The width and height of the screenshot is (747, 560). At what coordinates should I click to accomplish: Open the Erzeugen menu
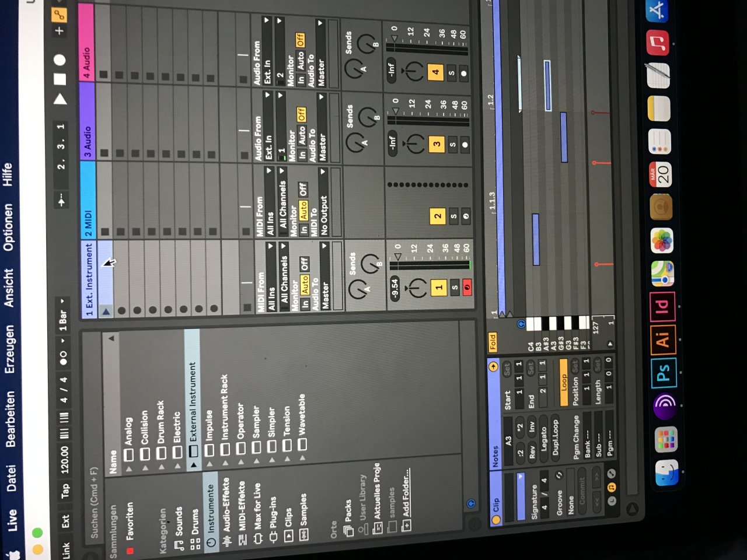(x=9, y=349)
